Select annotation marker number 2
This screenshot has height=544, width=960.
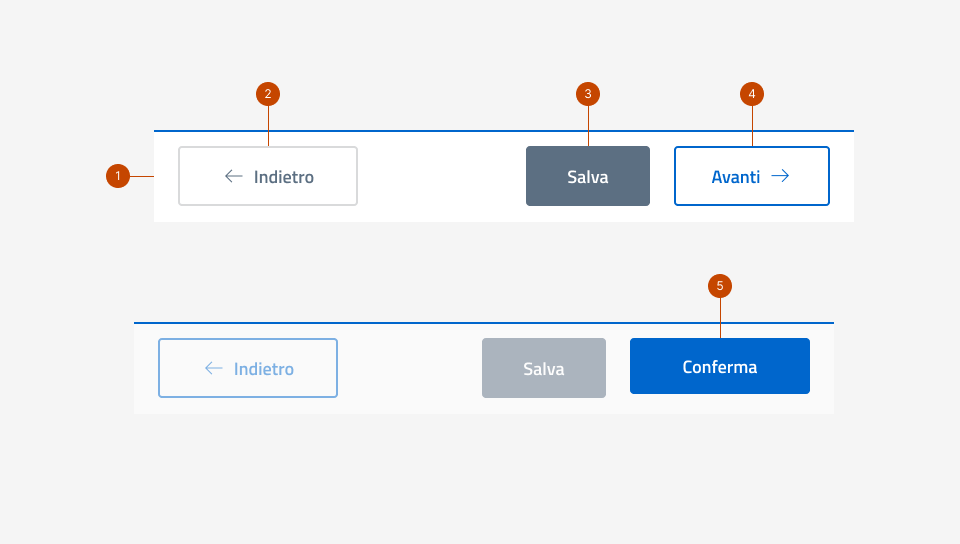click(268, 94)
